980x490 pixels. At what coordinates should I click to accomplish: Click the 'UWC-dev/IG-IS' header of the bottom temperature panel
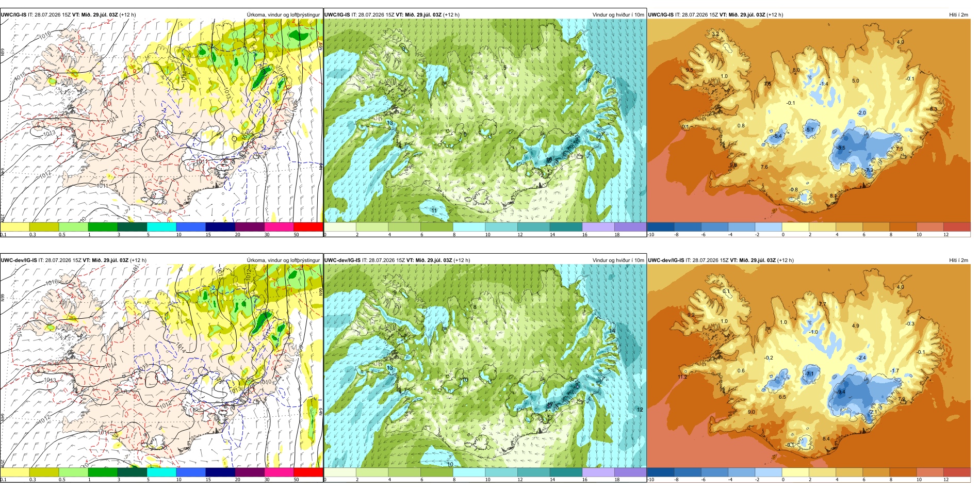pos(666,260)
